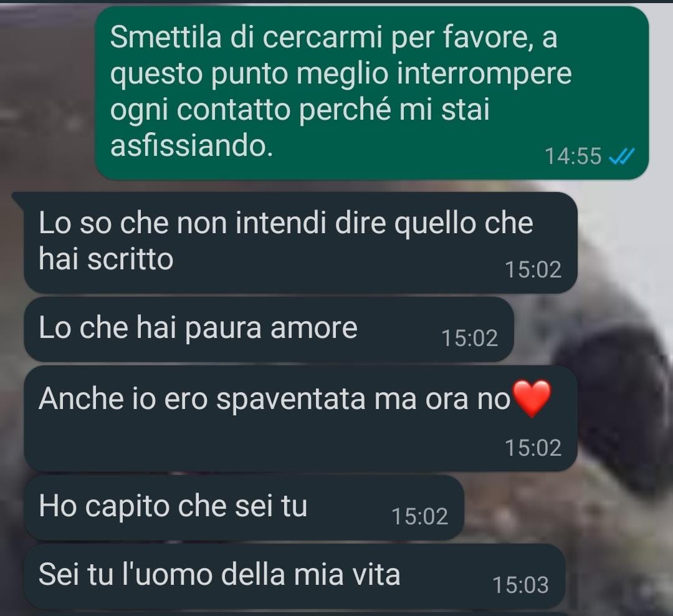Click 15:02 timestamp beside 'sei tu'
This screenshot has width=673, height=616.
click(x=420, y=517)
